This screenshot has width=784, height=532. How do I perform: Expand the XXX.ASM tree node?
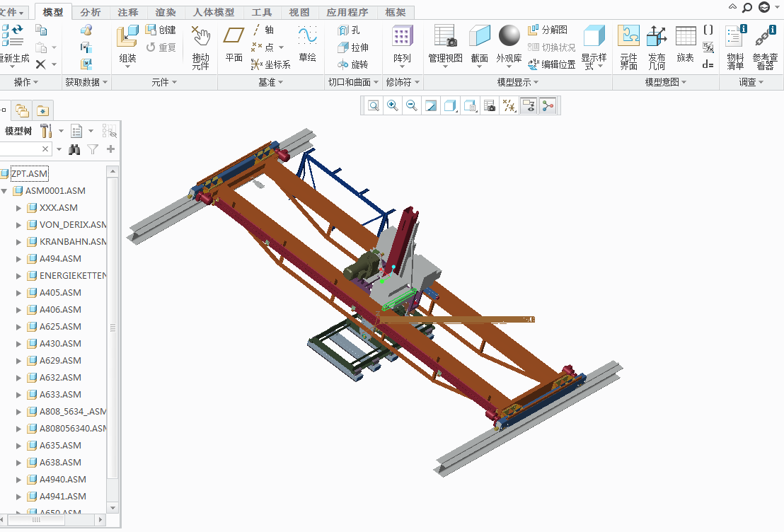tap(18, 208)
